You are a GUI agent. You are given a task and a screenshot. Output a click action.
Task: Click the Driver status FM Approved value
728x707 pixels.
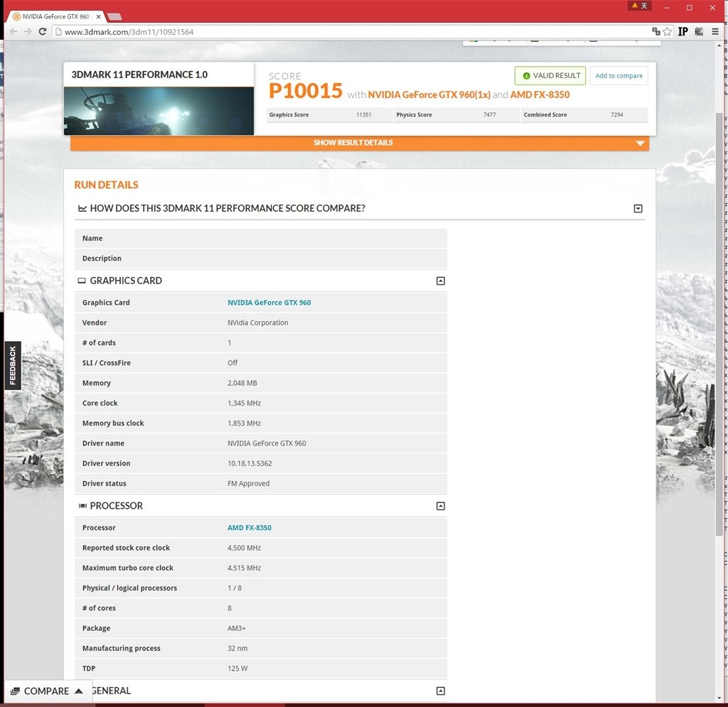coord(248,483)
